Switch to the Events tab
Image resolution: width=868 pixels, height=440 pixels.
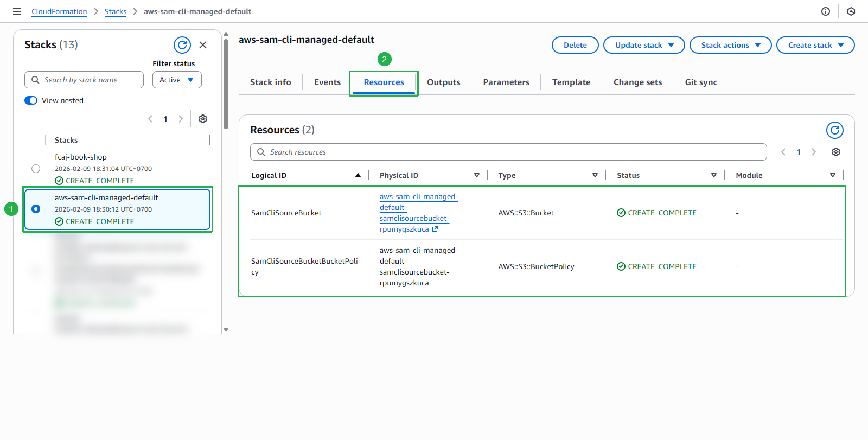point(327,82)
